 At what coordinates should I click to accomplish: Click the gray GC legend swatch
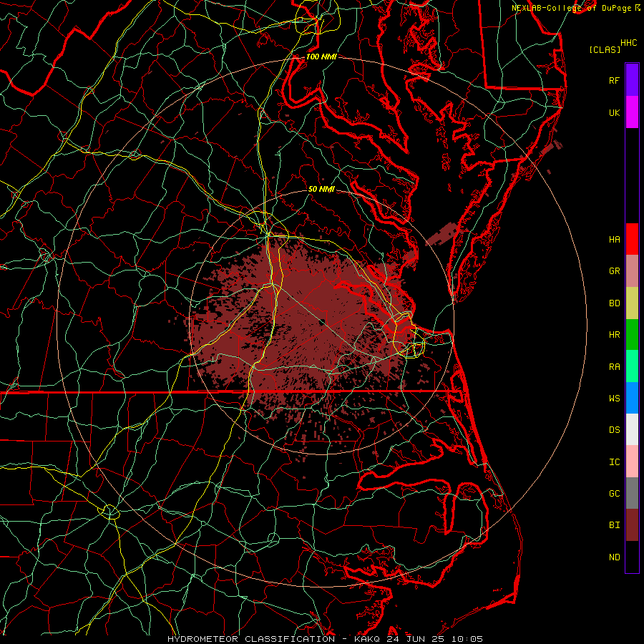pyautogui.click(x=632, y=493)
